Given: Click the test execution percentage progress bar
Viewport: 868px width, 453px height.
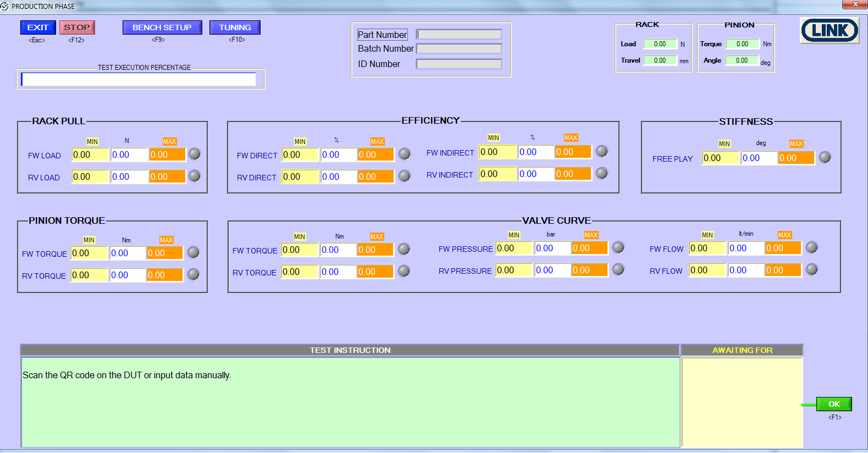Looking at the screenshot, I should tap(139, 80).
